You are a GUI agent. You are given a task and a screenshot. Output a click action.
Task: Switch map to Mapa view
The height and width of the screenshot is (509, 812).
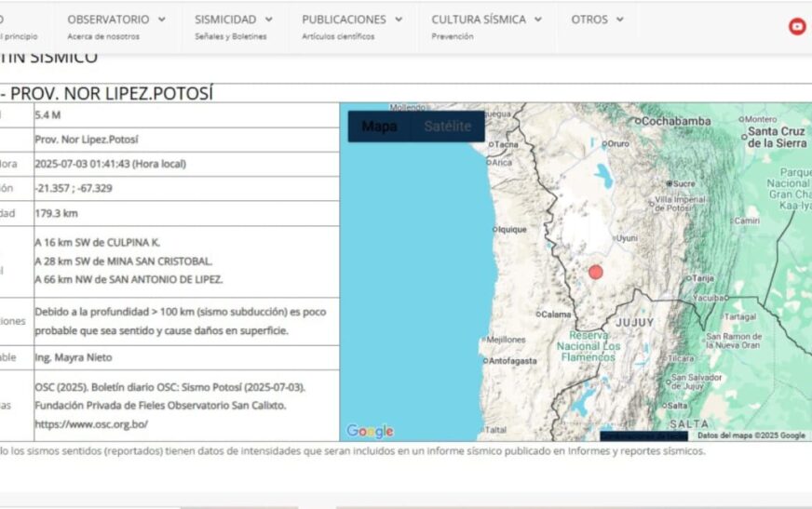[x=379, y=127]
